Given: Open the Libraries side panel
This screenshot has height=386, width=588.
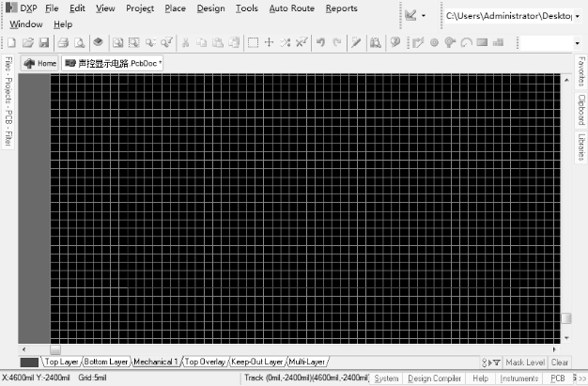Looking at the screenshot, I should click(580, 147).
